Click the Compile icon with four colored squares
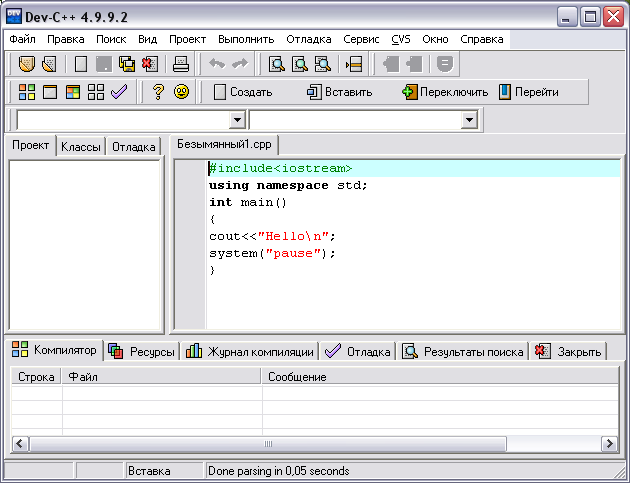The image size is (630, 483). (27, 92)
